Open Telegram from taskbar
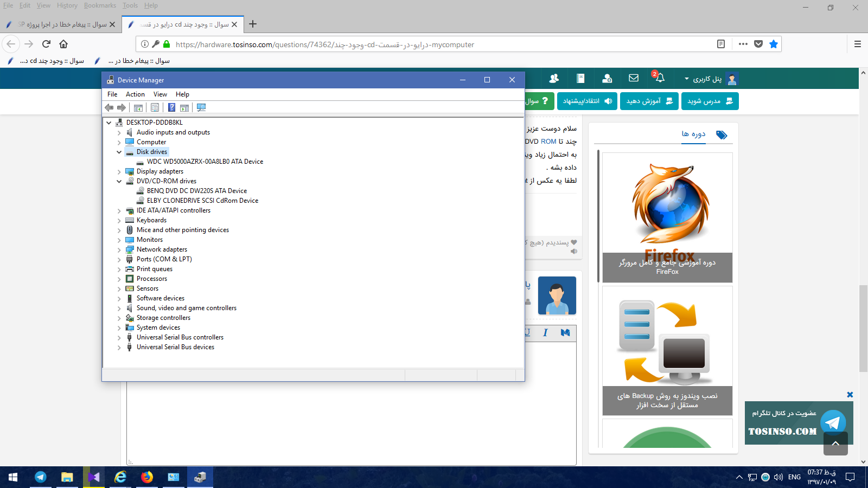 coord(41,477)
